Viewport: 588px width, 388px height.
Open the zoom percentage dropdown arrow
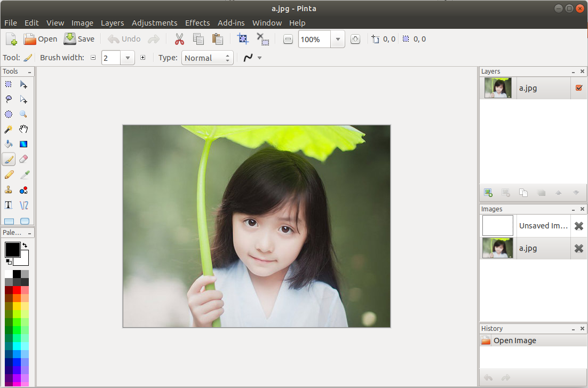click(338, 39)
